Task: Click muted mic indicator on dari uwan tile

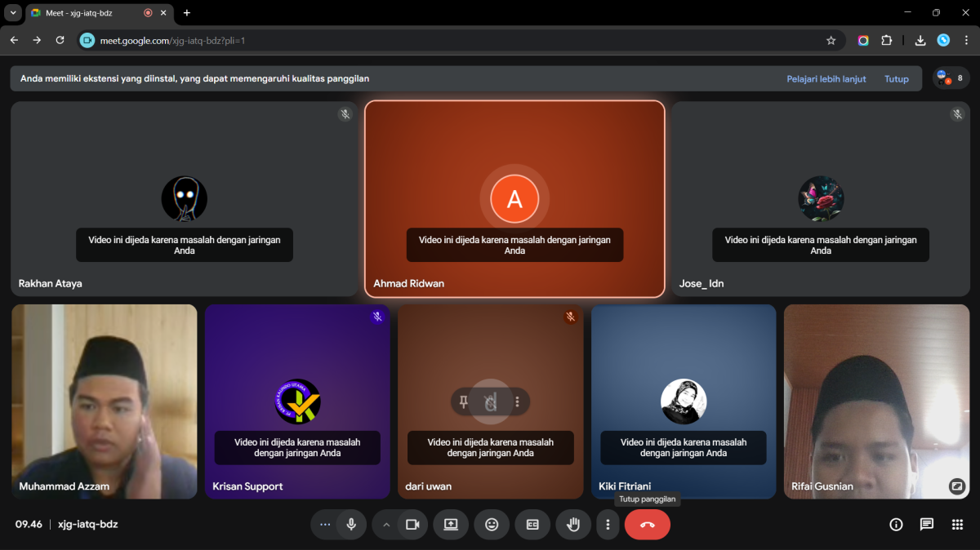Action: 570,317
